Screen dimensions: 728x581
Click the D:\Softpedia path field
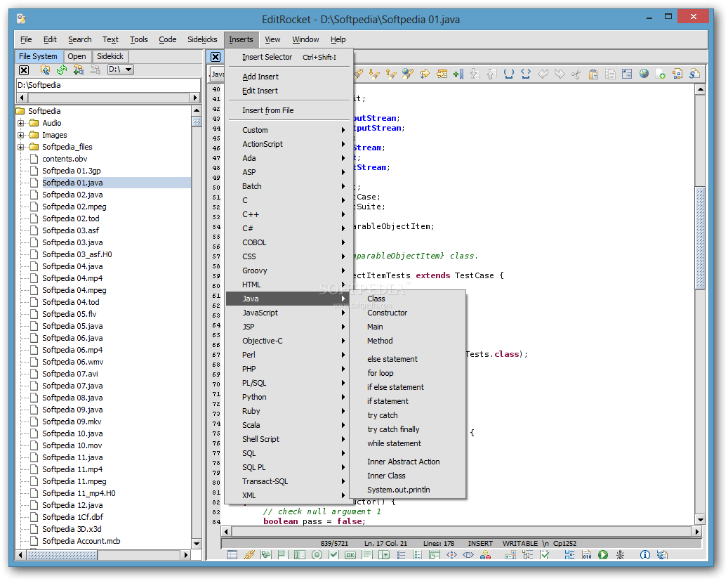click(x=107, y=86)
